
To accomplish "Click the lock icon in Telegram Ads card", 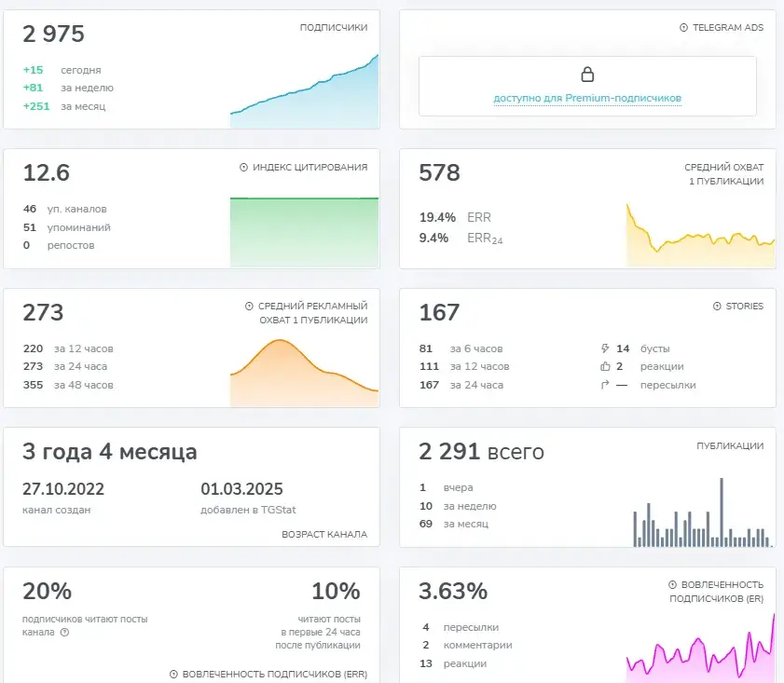I will (x=587, y=75).
